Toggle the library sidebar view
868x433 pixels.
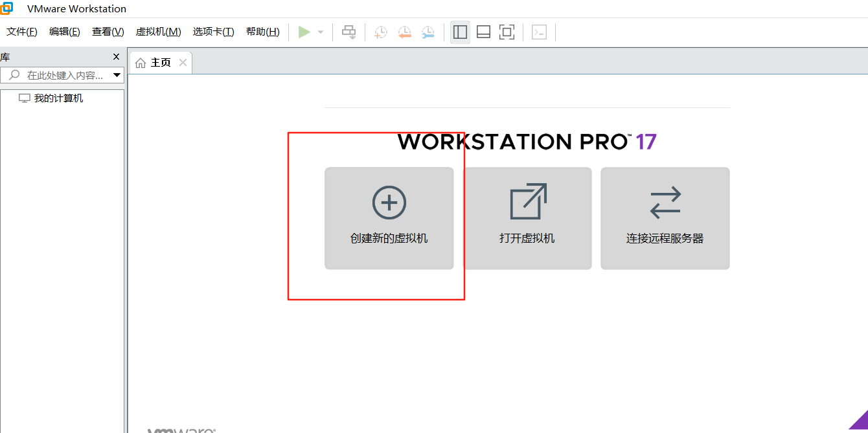[x=460, y=32]
